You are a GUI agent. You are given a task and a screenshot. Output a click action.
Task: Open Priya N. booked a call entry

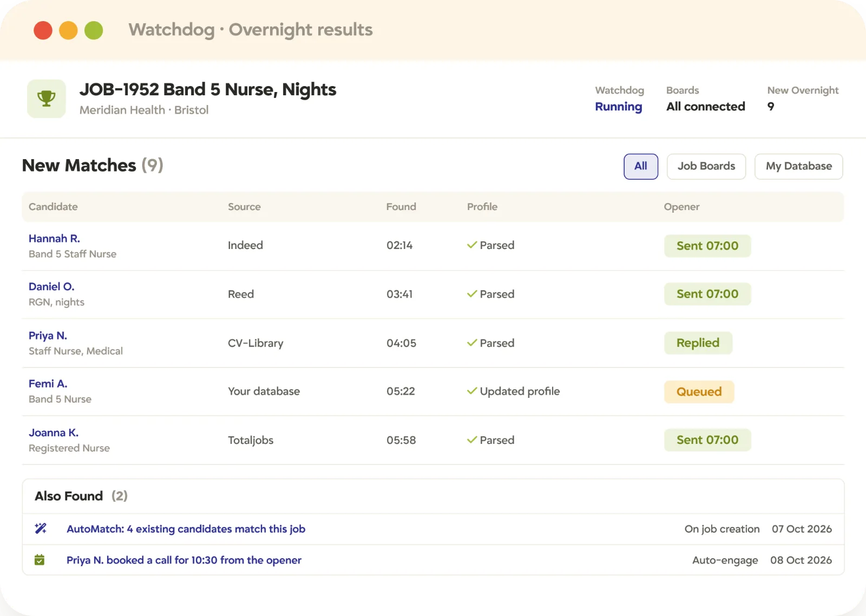[184, 560]
